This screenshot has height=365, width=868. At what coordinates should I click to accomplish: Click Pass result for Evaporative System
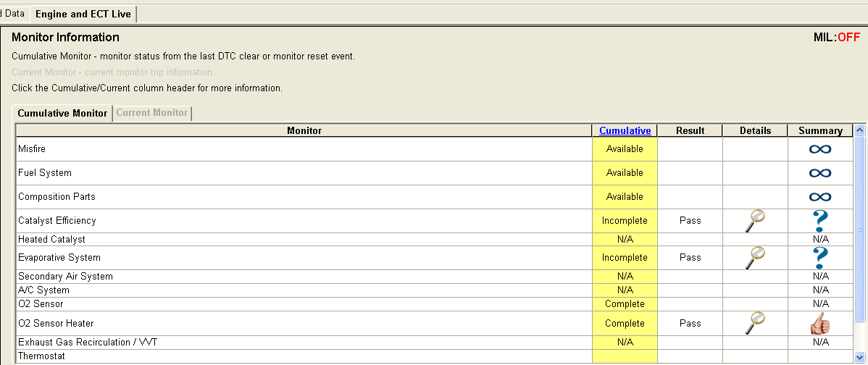(690, 258)
